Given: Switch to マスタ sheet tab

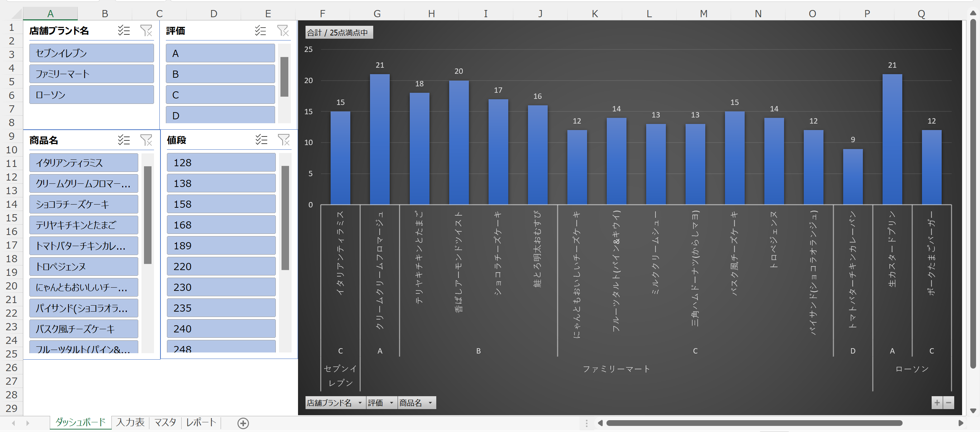Looking at the screenshot, I should [165, 422].
